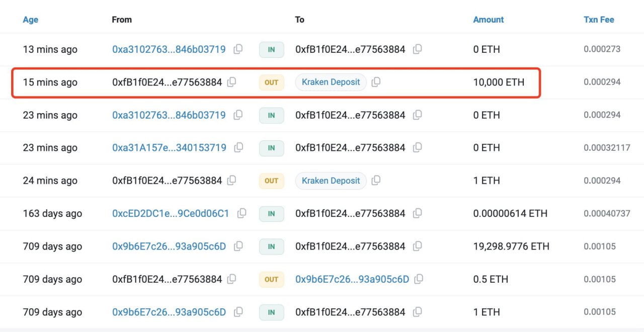Copy From address in 19,298.9776 ETH row

pyautogui.click(x=238, y=246)
